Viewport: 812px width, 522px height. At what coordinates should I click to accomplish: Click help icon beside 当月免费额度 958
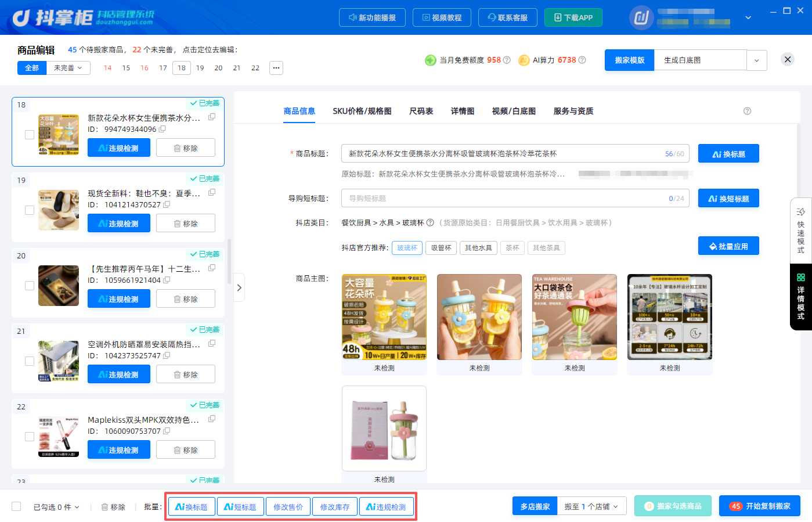tap(507, 60)
